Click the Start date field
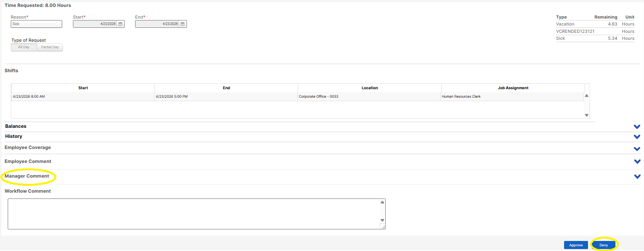Image resolution: width=644 pixels, height=251 pixels. [95, 24]
